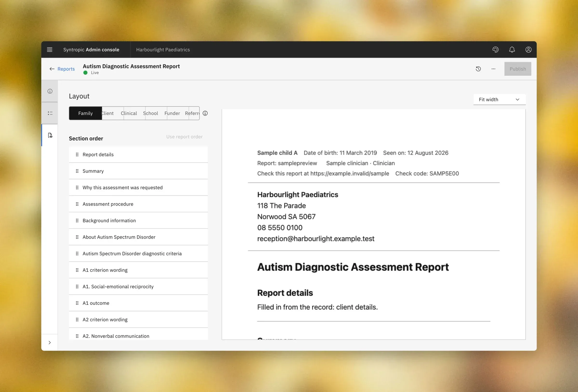Click Use report order button

click(x=184, y=137)
